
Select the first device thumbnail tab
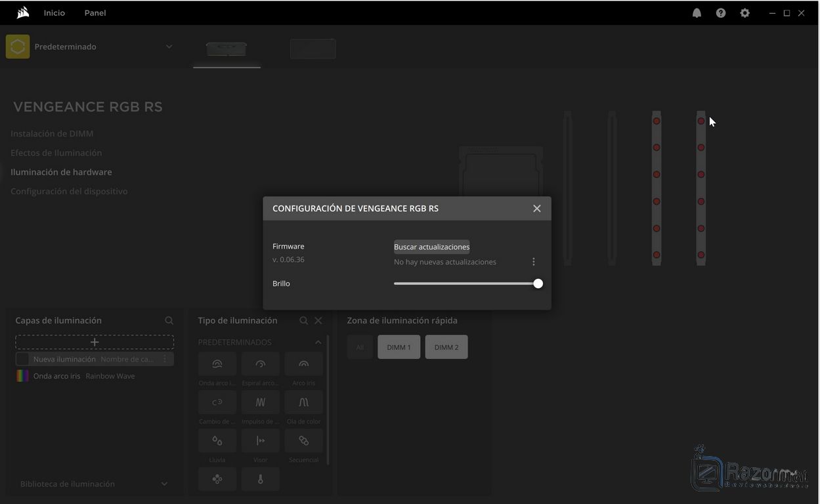(x=227, y=49)
